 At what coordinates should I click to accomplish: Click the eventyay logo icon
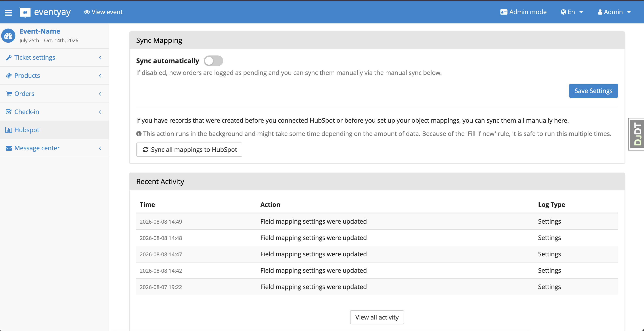pyautogui.click(x=25, y=12)
